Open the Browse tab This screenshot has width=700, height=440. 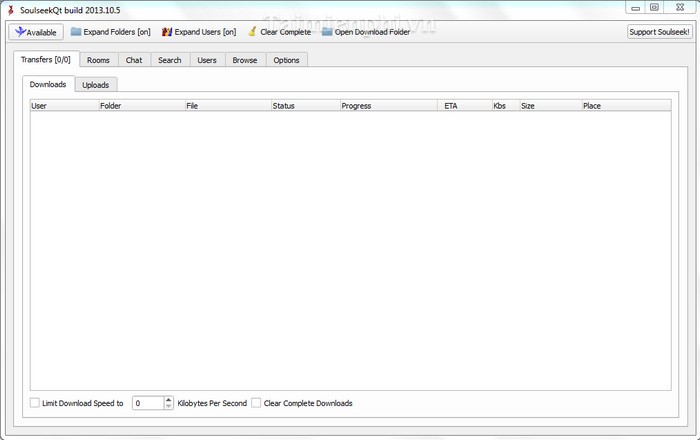244,60
